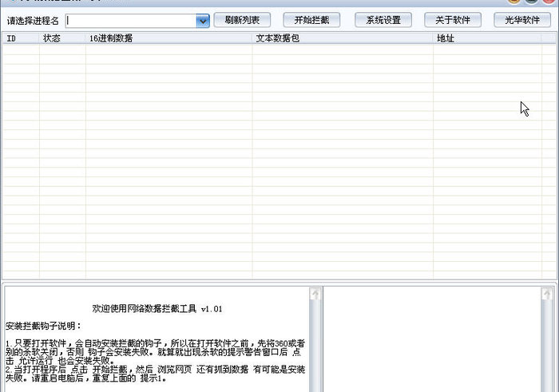The image size is (559, 392).
Task: Sort by the ID column header
Action: point(21,38)
